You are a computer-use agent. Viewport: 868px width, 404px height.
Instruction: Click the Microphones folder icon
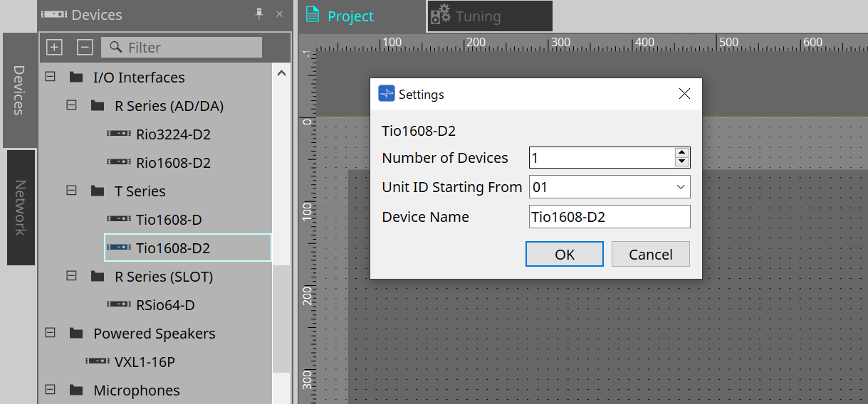pyautogui.click(x=76, y=390)
